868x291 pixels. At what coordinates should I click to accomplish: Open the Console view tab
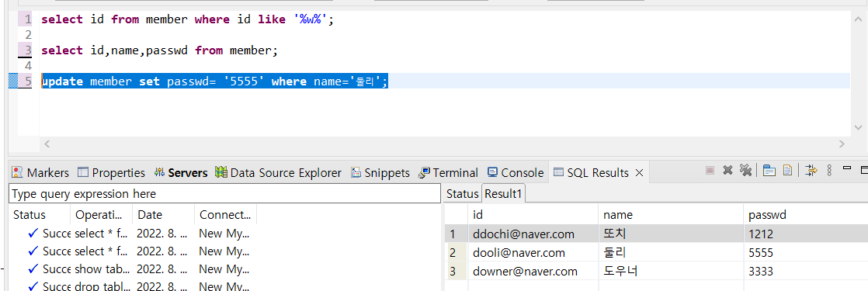pos(516,172)
